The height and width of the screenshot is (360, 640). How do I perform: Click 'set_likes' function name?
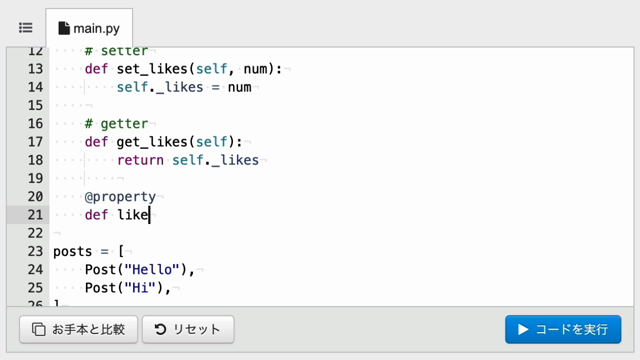tap(152, 69)
